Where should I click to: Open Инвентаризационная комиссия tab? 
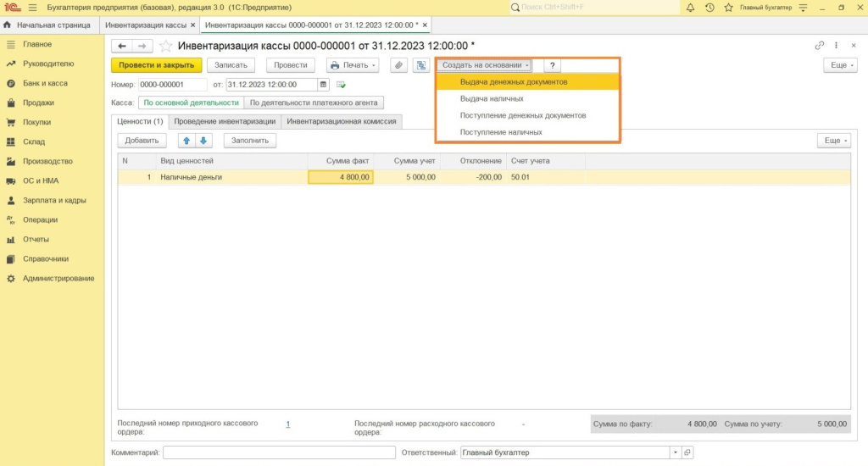coord(342,121)
